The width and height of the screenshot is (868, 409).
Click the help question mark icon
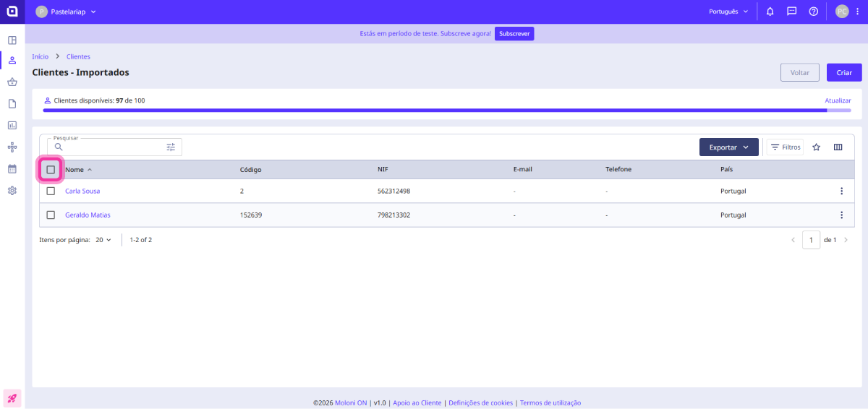tap(813, 12)
